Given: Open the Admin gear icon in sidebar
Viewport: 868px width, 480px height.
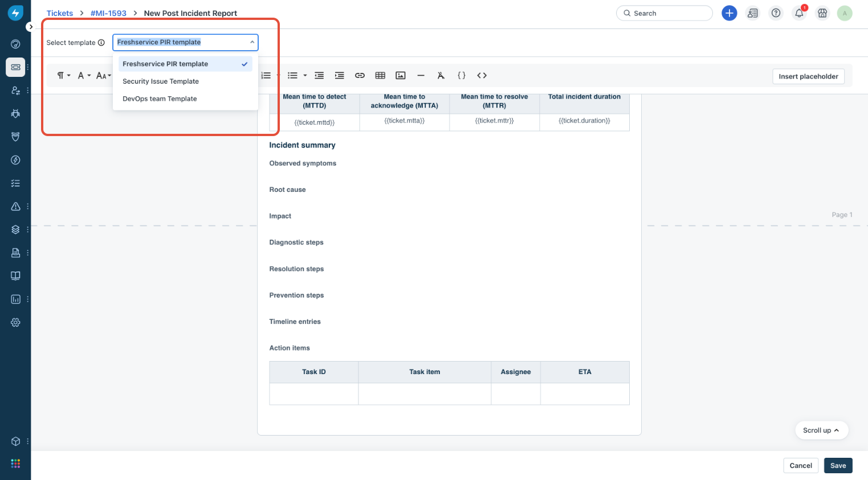Looking at the screenshot, I should coord(15,322).
